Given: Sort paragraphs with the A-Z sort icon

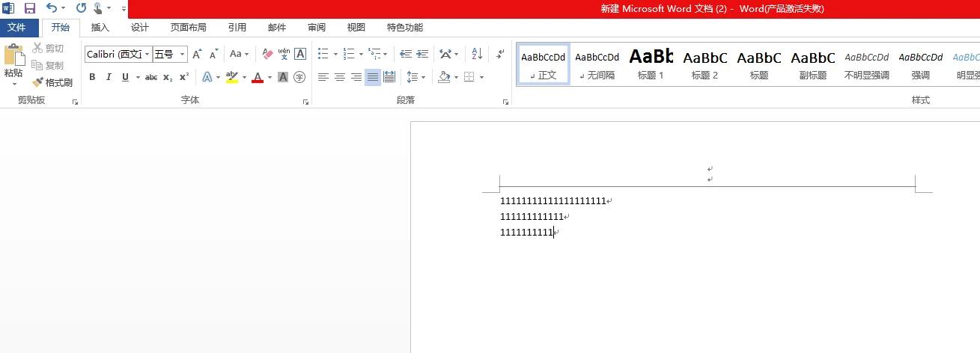Looking at the screenshot, I should tap(477, 54).
